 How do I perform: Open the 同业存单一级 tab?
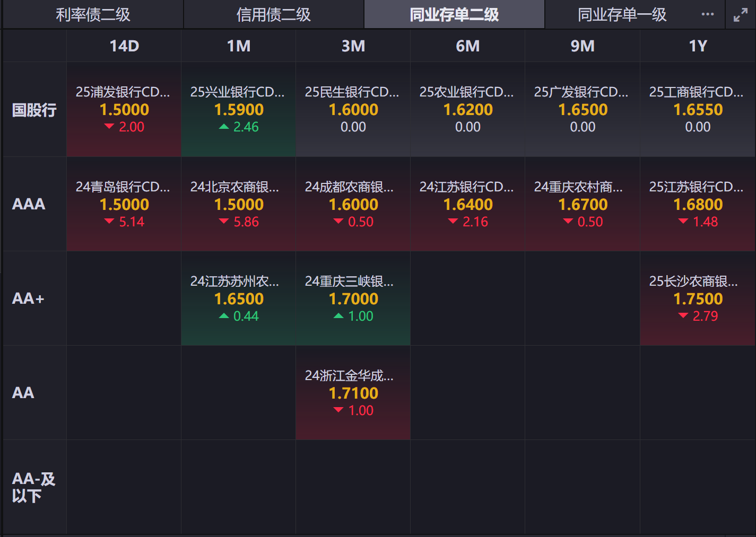622,14
